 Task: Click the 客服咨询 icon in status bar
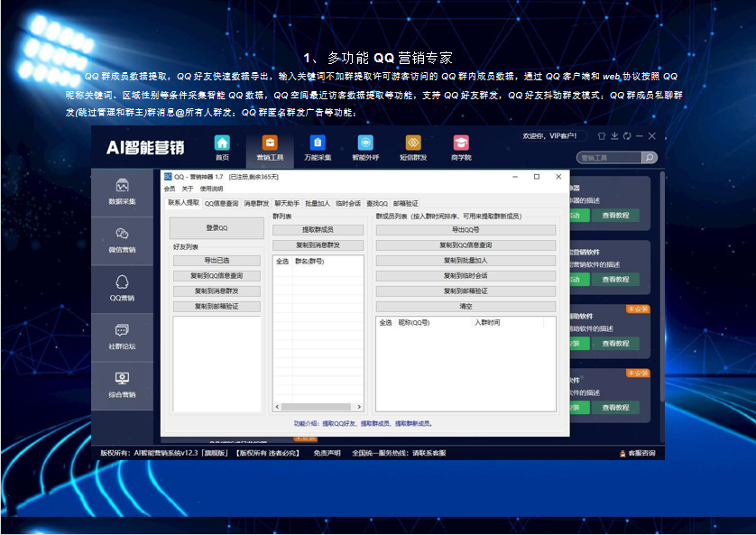pos(622,454)
